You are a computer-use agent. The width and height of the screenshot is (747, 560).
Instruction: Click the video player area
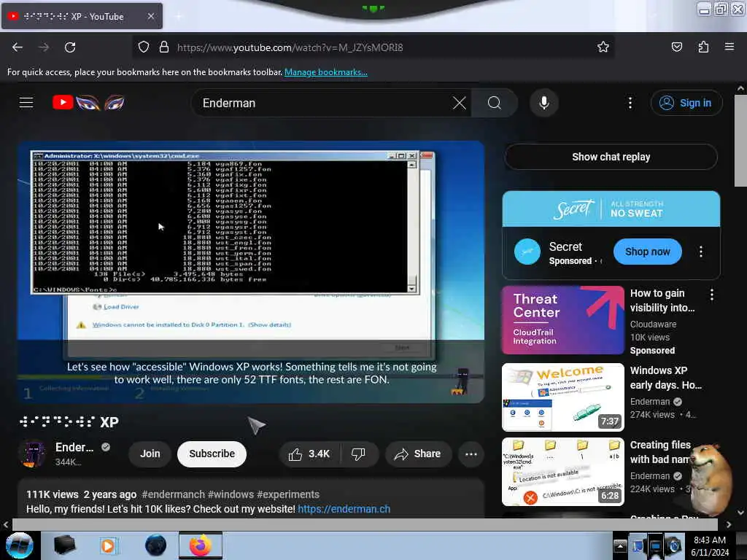[251, 272]
